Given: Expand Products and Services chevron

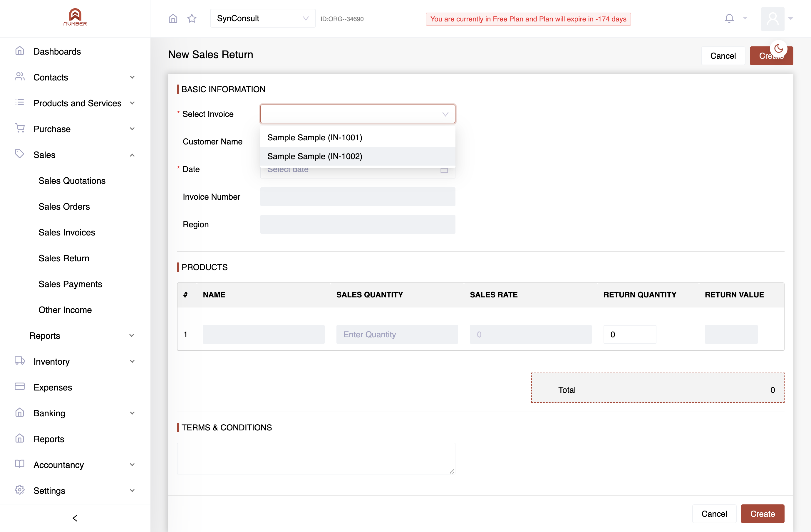Looking at the screenshot, I should coord(132,103).
